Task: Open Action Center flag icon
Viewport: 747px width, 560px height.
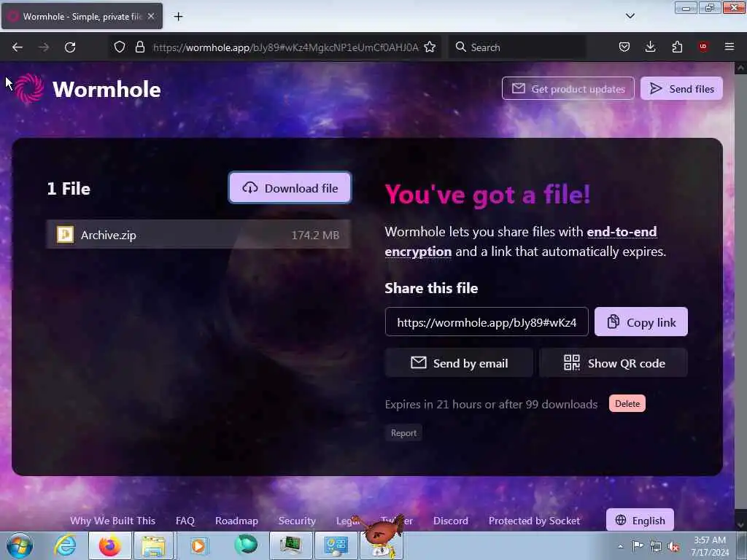Action: 638,545
